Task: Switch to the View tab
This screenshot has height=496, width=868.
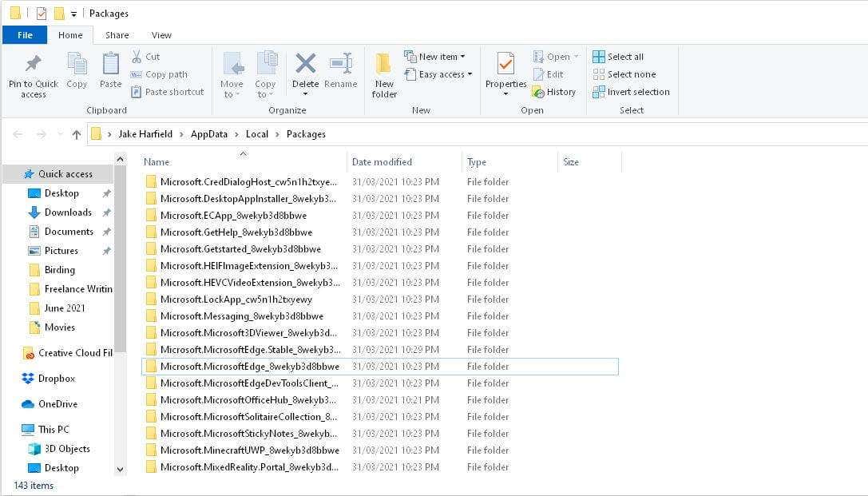Action: click(161, 35)
